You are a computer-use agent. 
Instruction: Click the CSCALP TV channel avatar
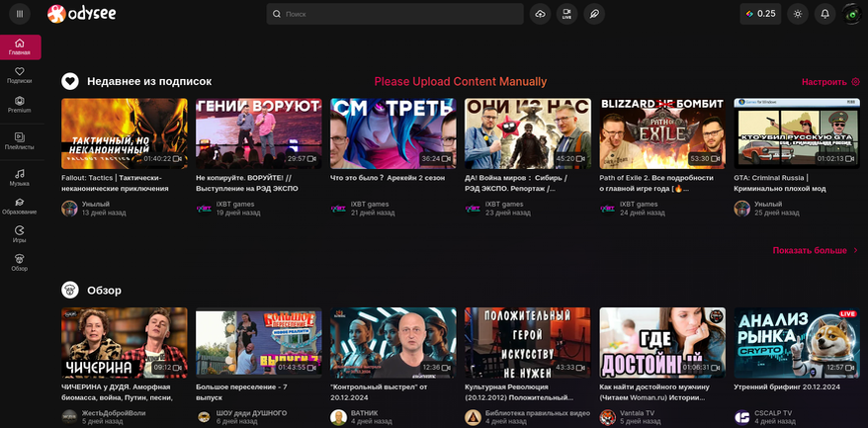pos(741,417)
